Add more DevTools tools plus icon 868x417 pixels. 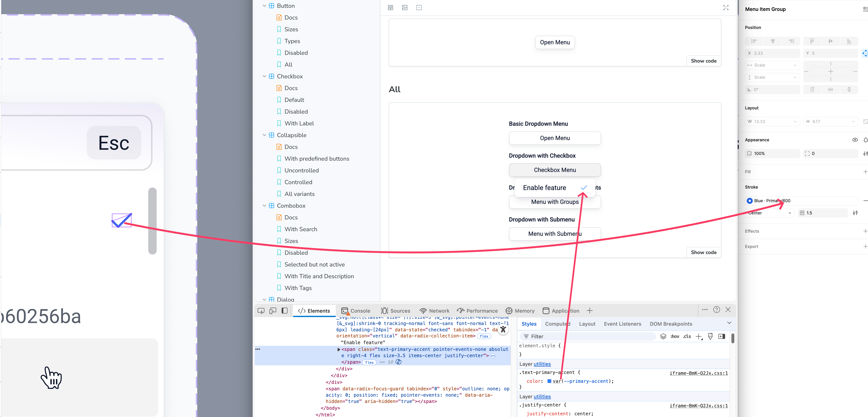tap(589, 311)
